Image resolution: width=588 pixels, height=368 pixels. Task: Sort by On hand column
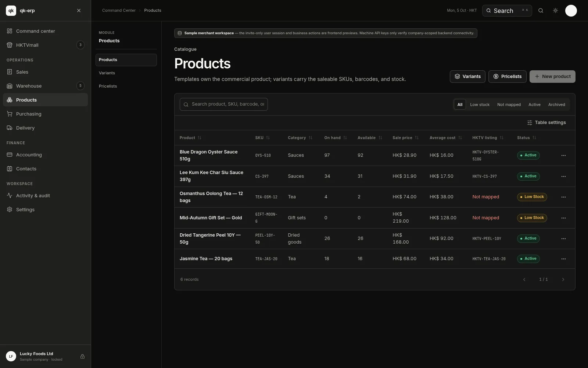336,138
